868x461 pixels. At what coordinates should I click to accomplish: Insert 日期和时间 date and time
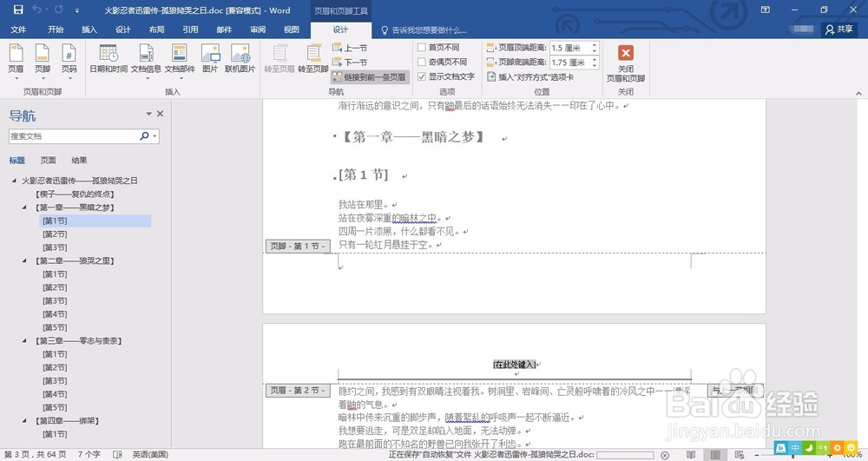click(x=108, y=59)
